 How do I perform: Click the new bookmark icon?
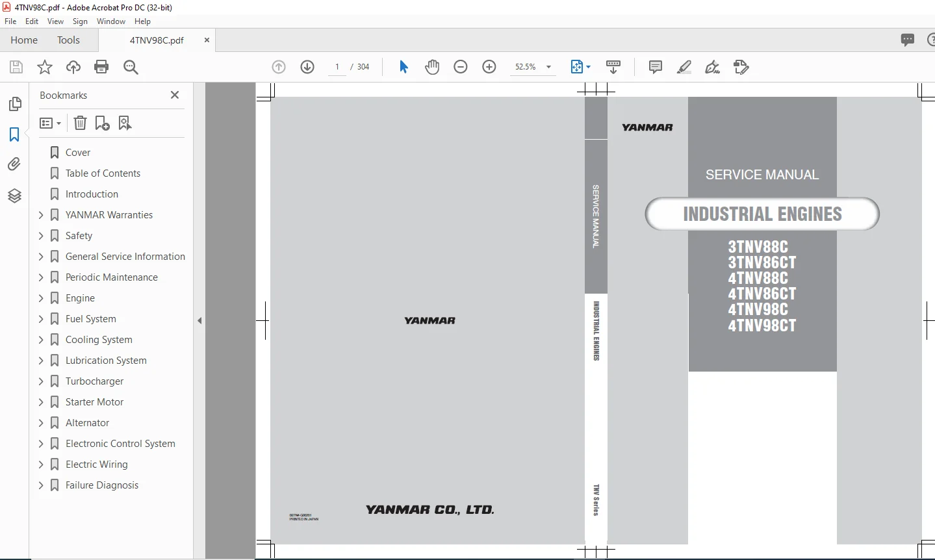(x=103, y=123)
